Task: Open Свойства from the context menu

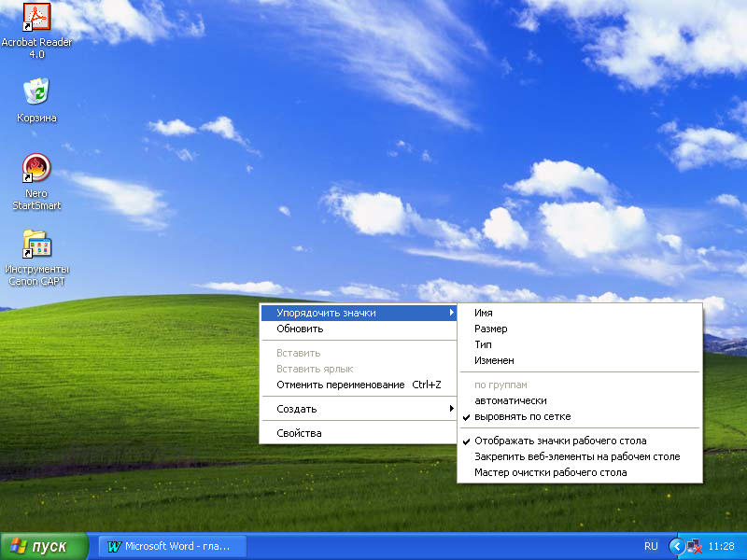Action: tap(359, 433)
